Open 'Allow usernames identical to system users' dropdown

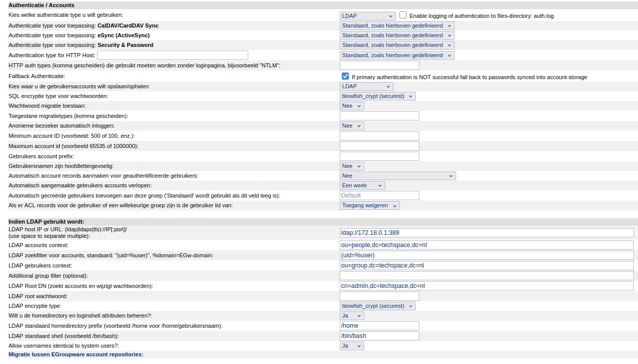(351, 346)
